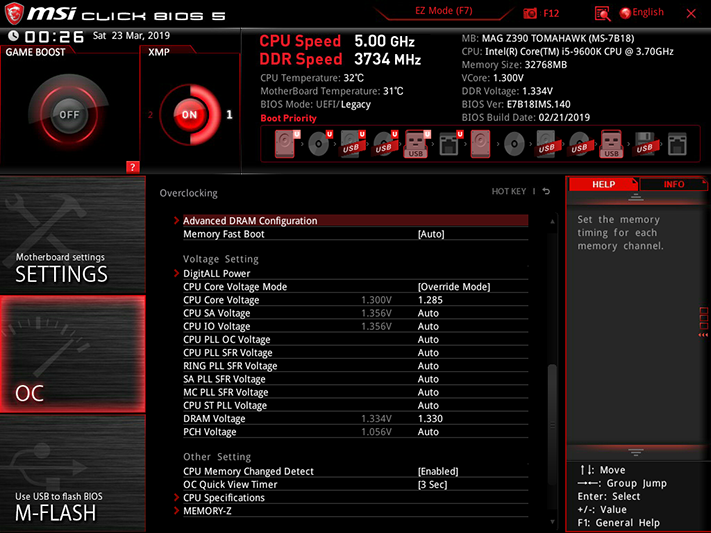Click the English language globe icon

[625, 13]
